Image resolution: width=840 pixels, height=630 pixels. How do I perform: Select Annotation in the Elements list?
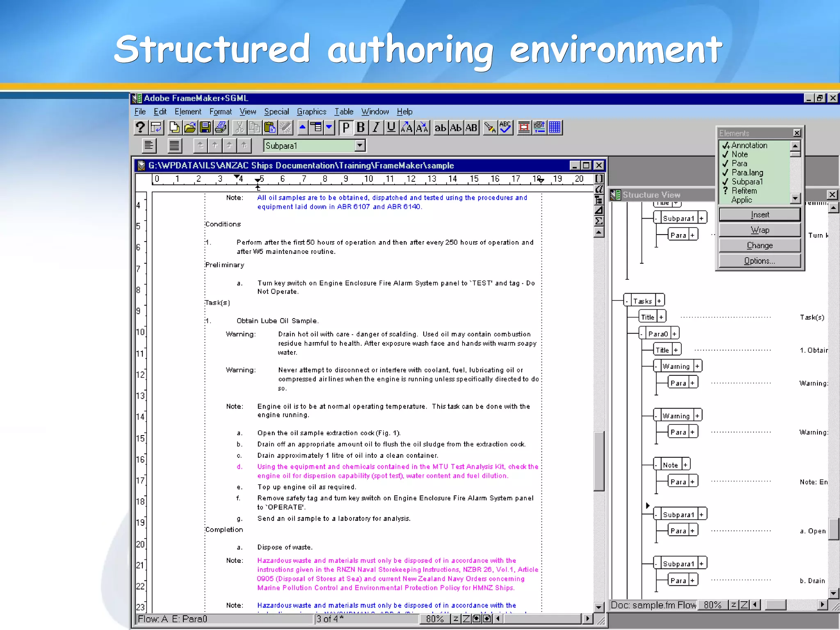pos(749,145)
